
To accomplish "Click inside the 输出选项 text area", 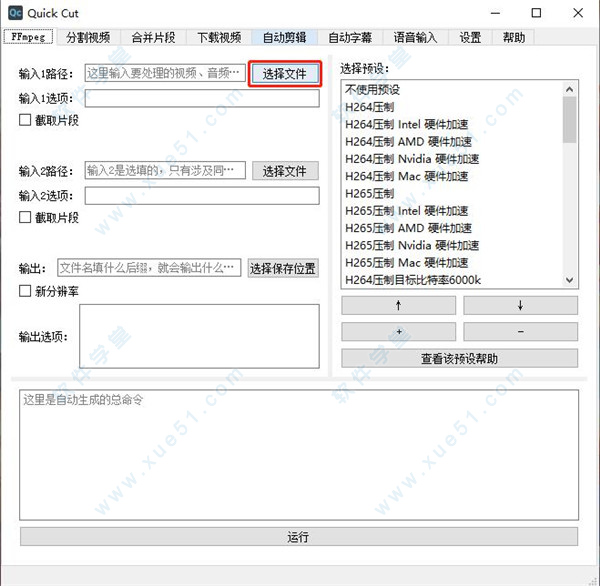I will coord(199,336).
